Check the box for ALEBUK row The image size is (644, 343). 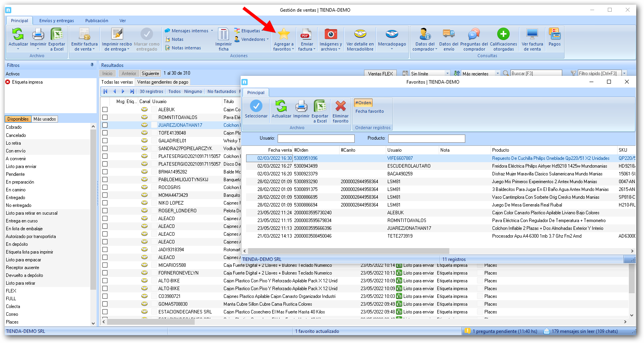(105, 110)
